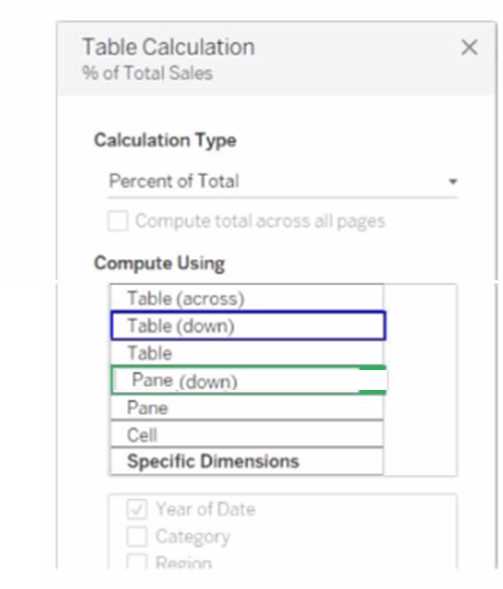Click the Year of Date label
503x589 pixels.
(x=205, y=509)
